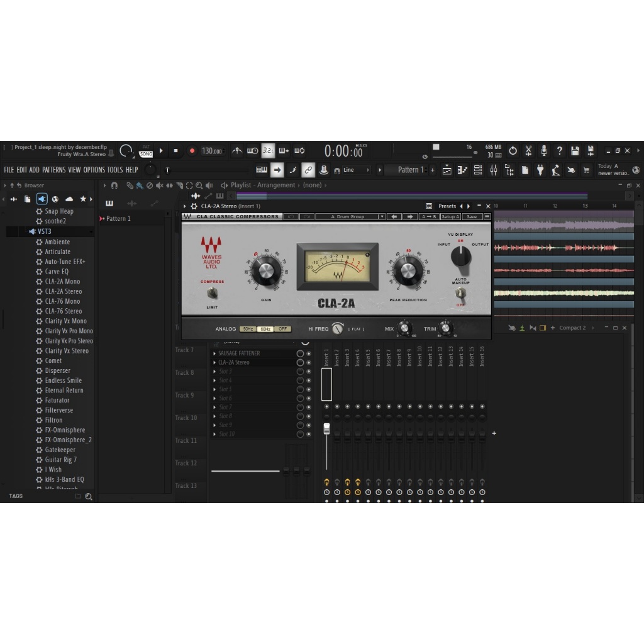Click Waves previous preset left arrow
644x644 pixels.
click(x=394, y=216)
